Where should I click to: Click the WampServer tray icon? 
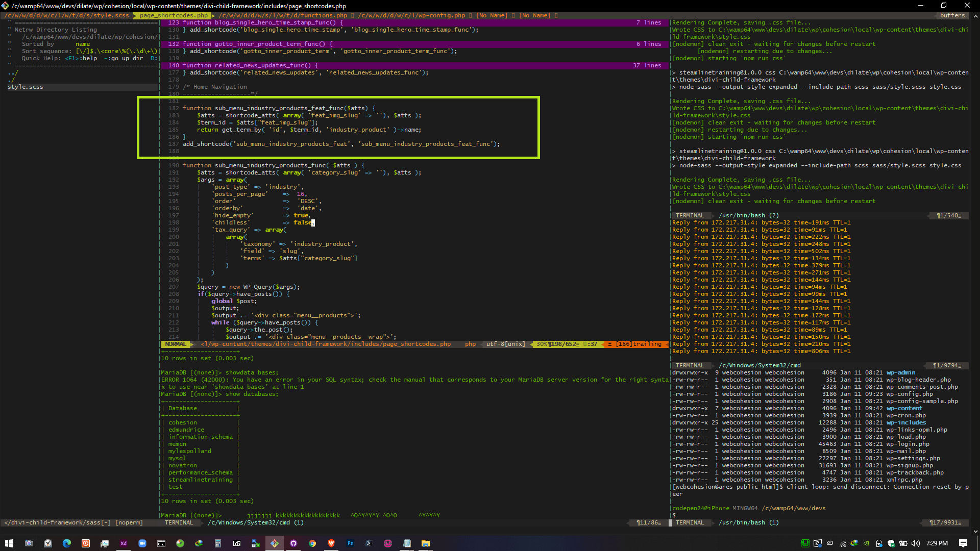(x=805, y=543)
